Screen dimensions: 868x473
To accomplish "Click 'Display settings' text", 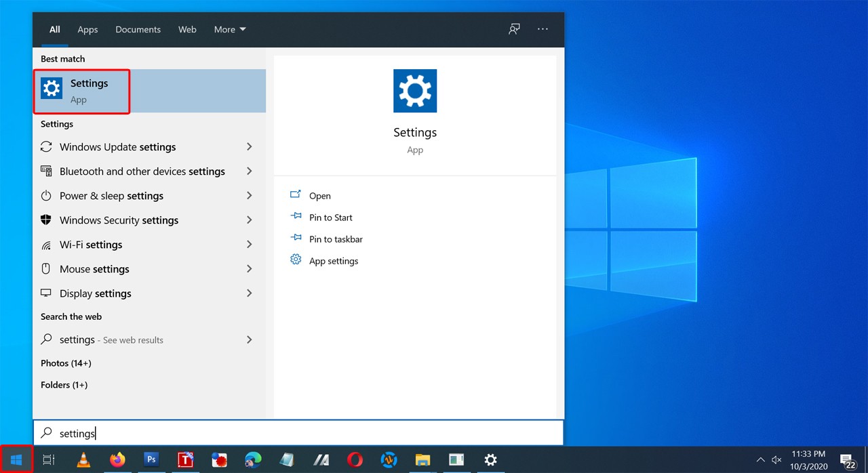I will click(x=96, y=293).
